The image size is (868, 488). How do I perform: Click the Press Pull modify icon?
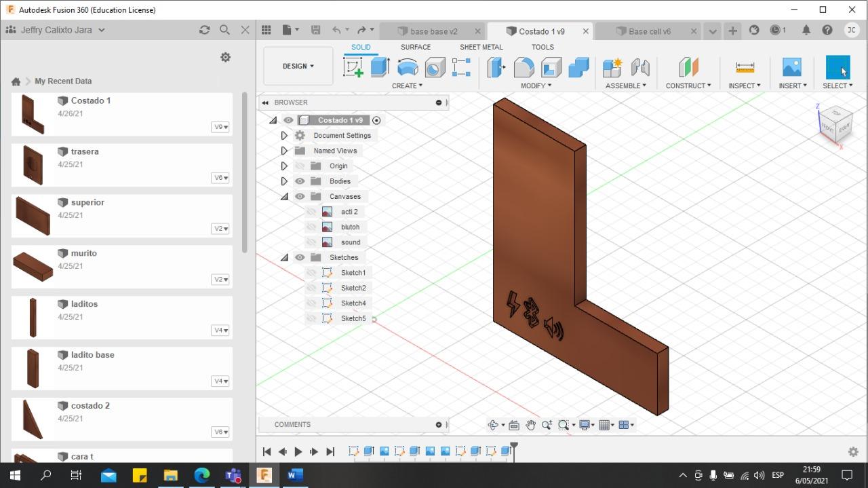[x=496, y=67]
